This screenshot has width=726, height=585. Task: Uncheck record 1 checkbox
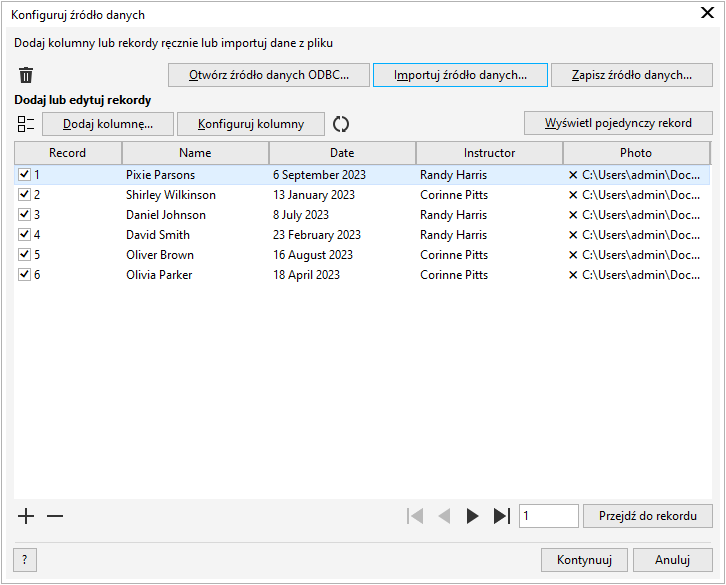coord(24,175)
